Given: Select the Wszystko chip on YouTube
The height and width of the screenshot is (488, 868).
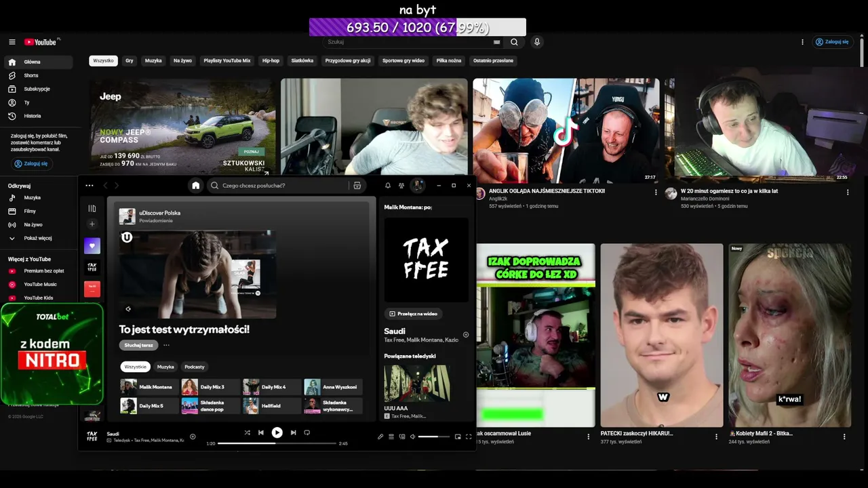Looking at the screenshot, I should (x=103, y=60).
